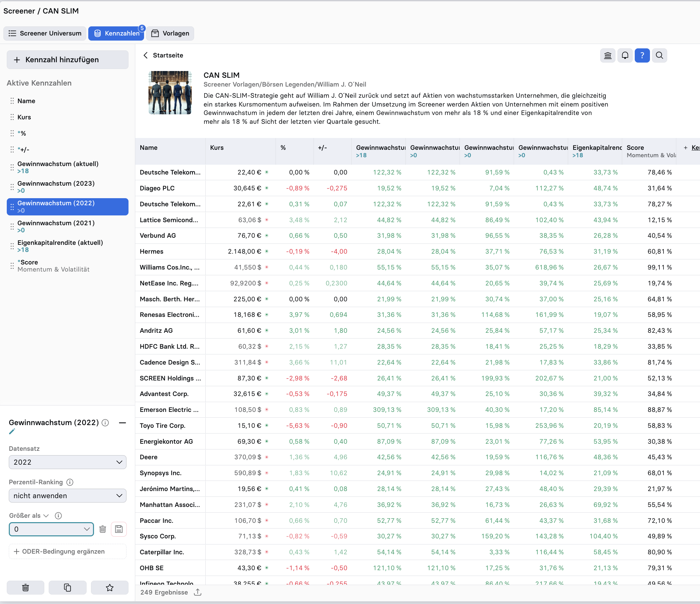Open the Datensatz 2022 dropdown

click(x=68, y=462)
